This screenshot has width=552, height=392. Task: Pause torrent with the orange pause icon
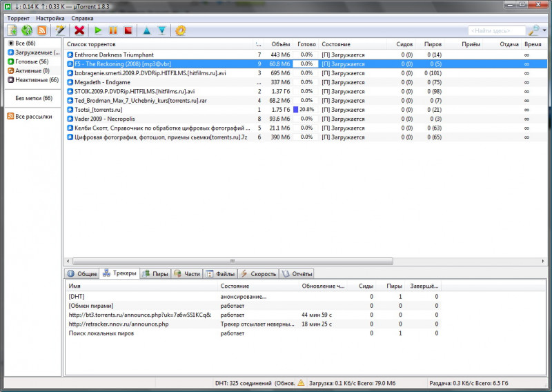tap(112, 30)
